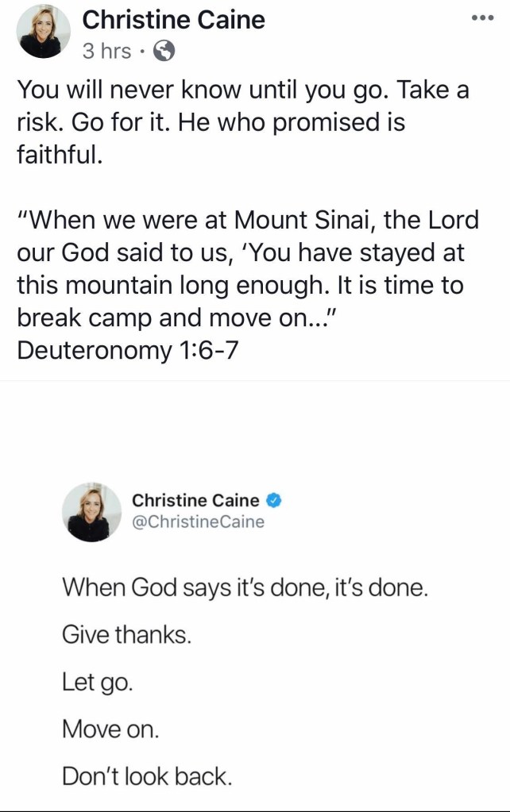Open the bold Christine Caine post author name
Screen dimensions: 510x812
click(x=174, y=18)
